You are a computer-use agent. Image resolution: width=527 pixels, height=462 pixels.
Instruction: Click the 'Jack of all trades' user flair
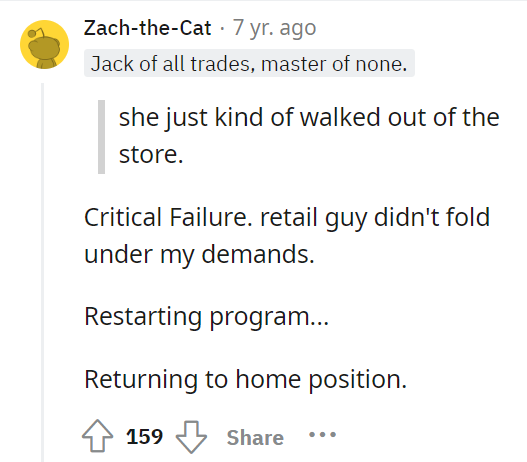click(249, 63)
